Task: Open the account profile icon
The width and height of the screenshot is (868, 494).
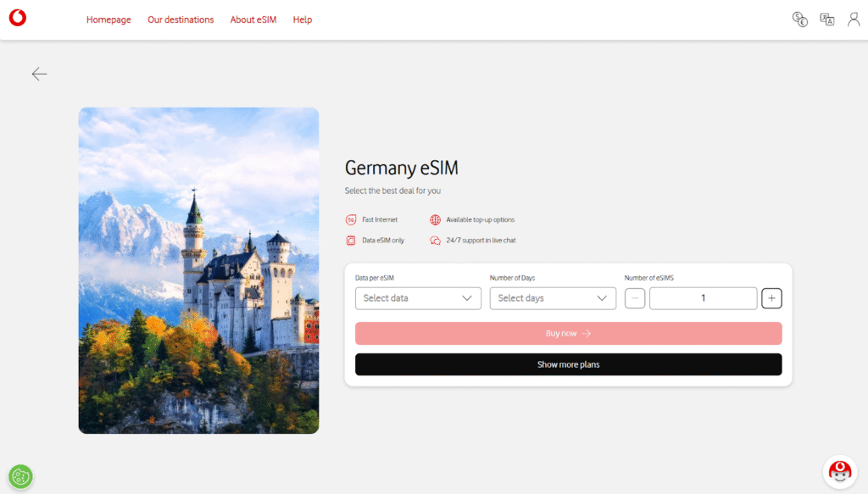Action: pos(854,19)
